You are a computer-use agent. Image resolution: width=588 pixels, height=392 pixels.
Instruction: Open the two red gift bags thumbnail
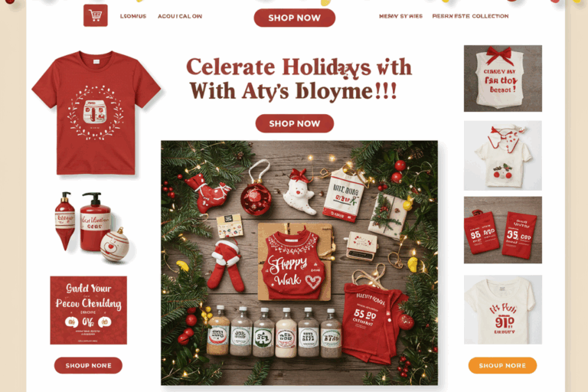point(502,230)
